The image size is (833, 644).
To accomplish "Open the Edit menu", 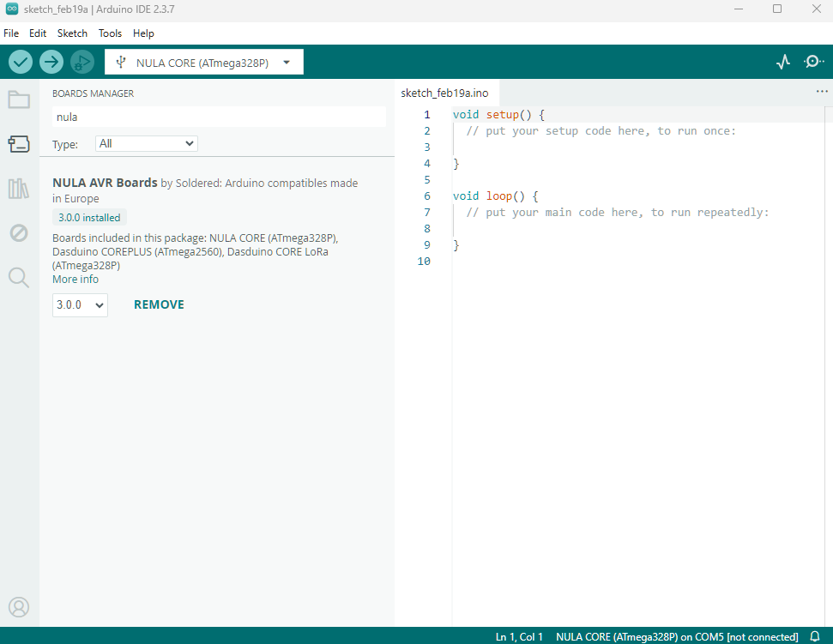I will click(38, 33).
